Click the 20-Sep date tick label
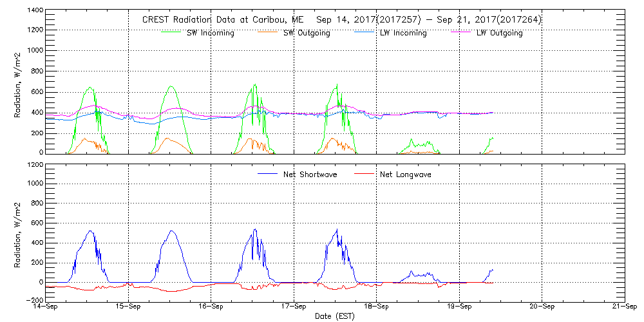This screenshot has width=644, height=322. (x=542, y=307)
